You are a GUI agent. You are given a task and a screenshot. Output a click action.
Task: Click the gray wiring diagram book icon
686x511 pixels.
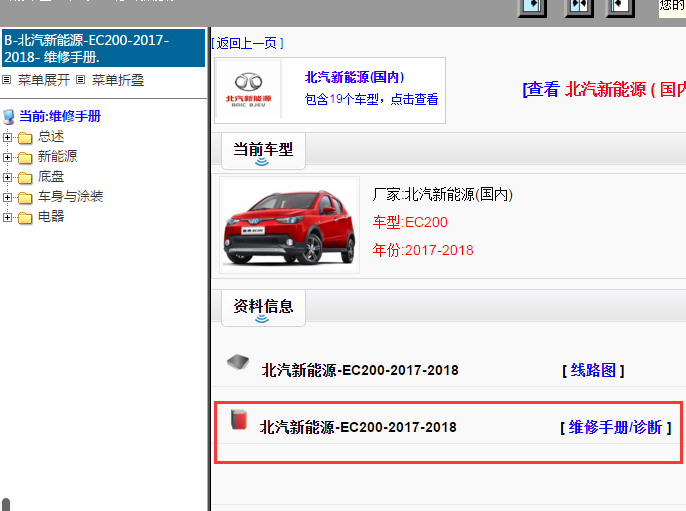(238, 363)
